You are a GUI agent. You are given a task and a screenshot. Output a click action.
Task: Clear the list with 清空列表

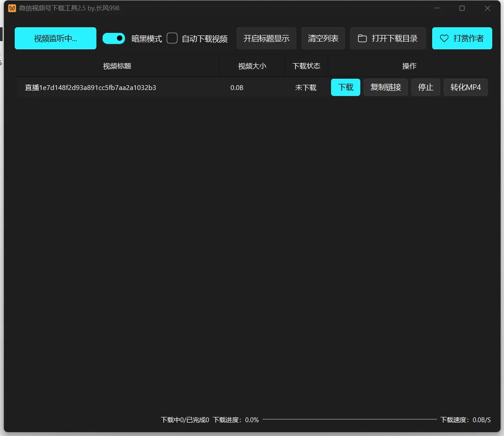[323, 38]
